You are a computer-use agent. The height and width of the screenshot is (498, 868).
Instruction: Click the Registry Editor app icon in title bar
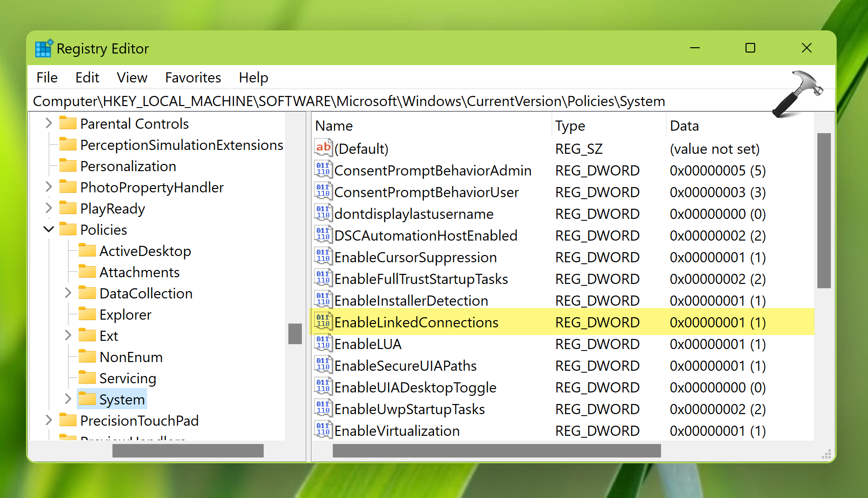43,49
